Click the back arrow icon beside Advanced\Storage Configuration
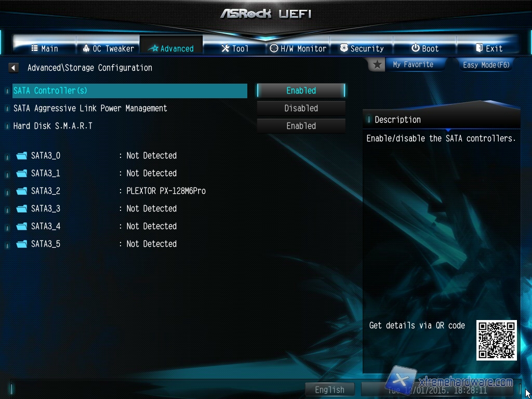This screenshot has width=532, height=399. coord(13,68)
